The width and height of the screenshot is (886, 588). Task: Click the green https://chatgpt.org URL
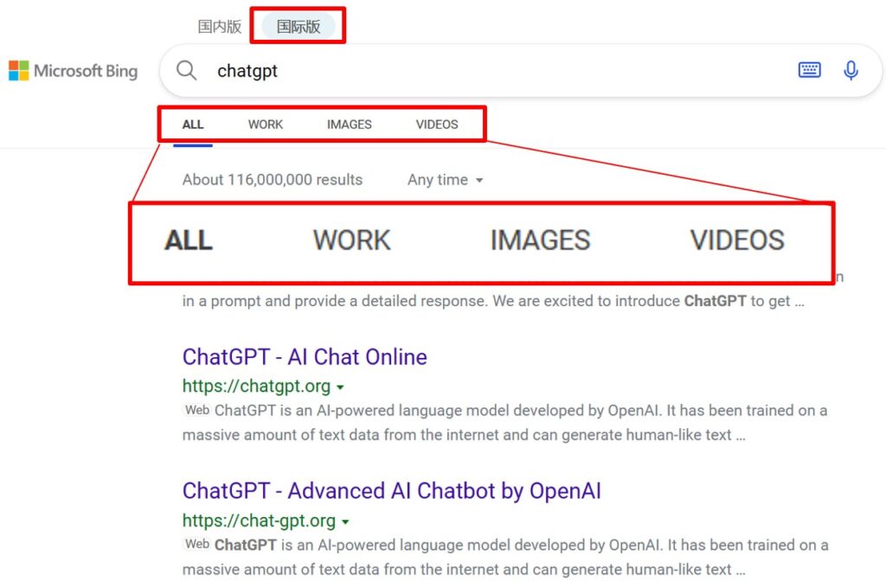pyautogui.click(x=256, y=387)
